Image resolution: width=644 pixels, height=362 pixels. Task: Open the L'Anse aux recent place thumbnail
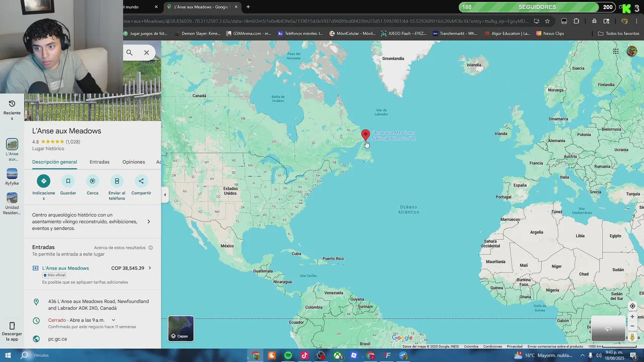[12, 144]
